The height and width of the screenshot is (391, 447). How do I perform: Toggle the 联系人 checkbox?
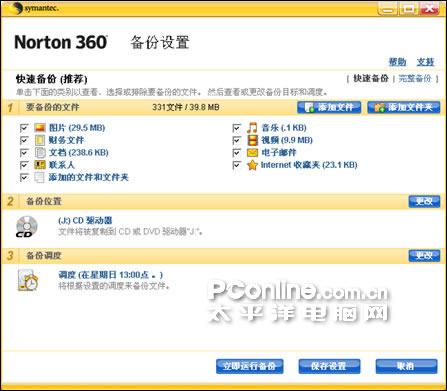click(x=24, y=165)
